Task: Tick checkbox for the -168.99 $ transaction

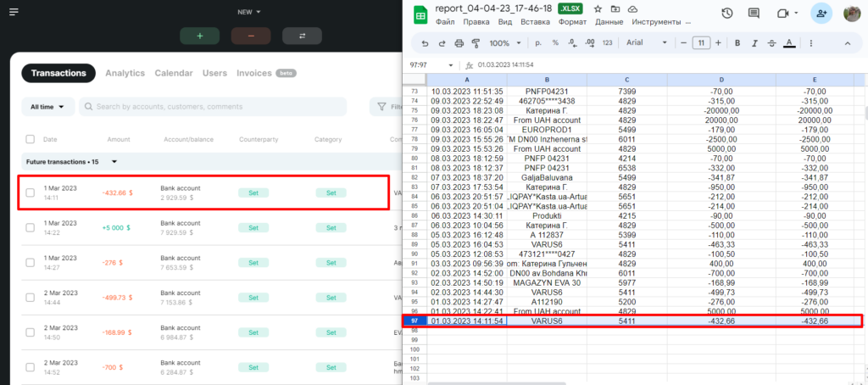Action: click(30, 332)
